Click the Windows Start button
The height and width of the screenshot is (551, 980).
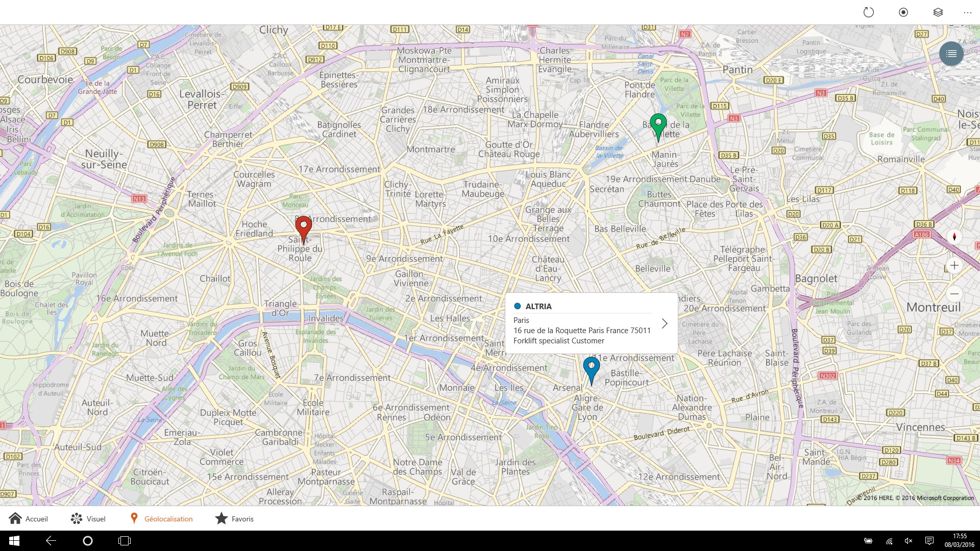click(x=14, y=541)
